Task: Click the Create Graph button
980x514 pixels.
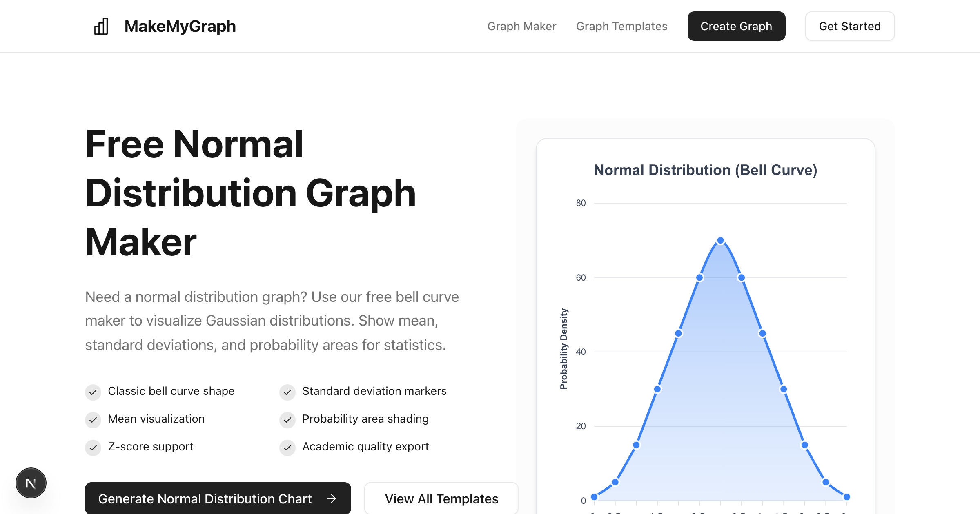Action: 736,26
